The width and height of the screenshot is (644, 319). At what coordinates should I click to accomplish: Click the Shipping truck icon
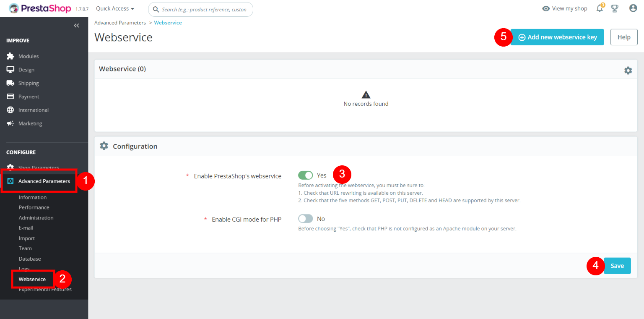pos(10,83)
